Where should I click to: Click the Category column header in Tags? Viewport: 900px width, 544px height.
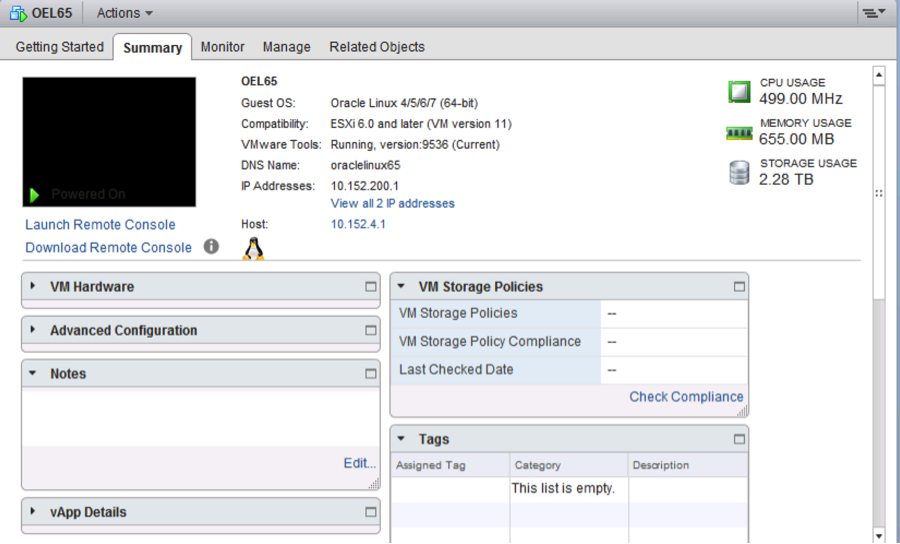569,465
